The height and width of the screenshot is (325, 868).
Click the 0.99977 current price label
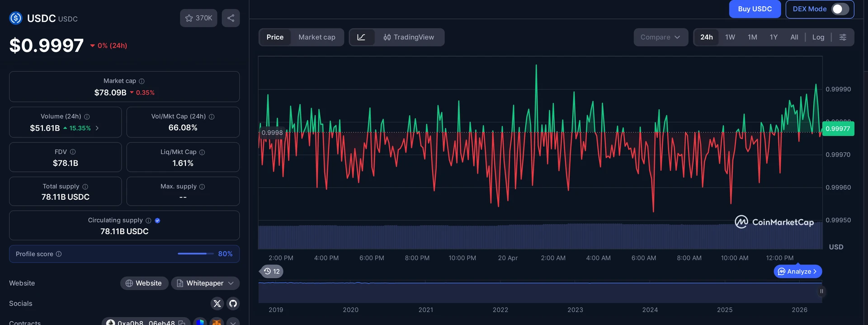tap(837, 128)
